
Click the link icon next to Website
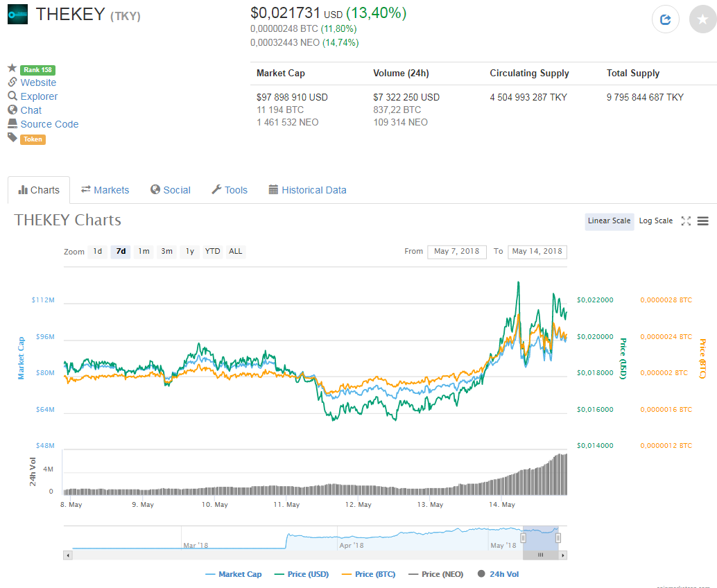pyautogui.click(x=12, y=83)
